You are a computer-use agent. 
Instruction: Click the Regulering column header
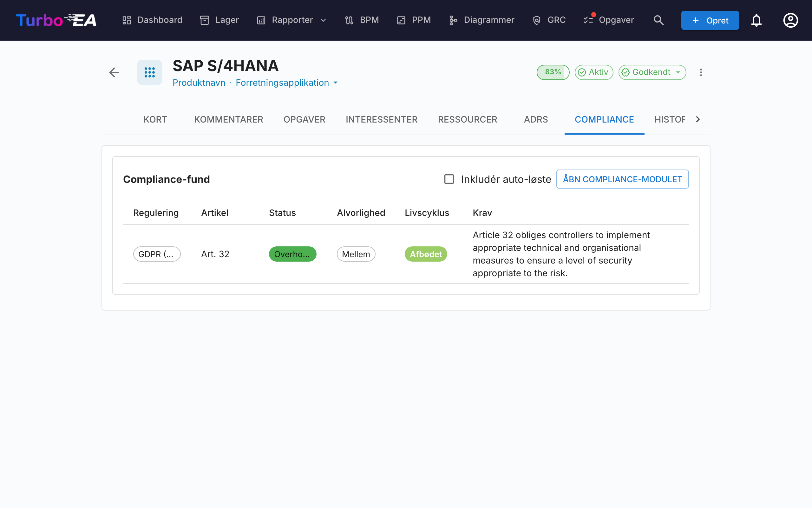tap(156, 213)
